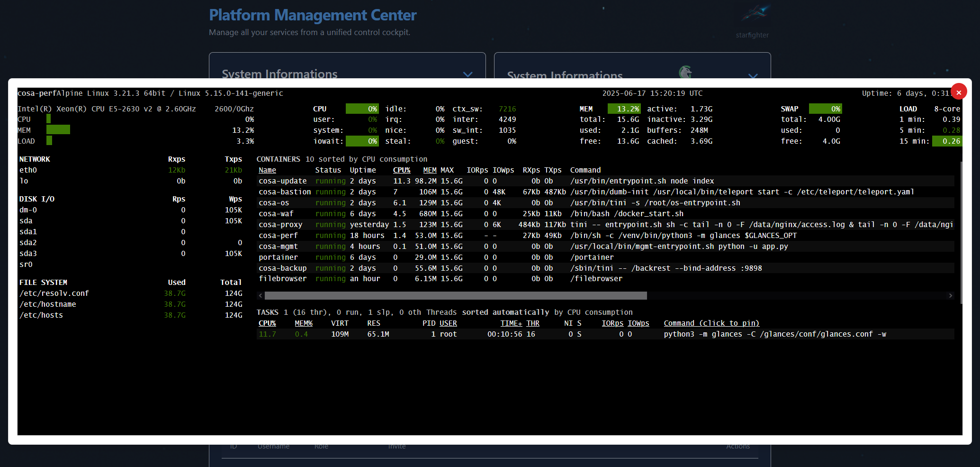This screenshot has width=980, height=467.
Task: Select the cosa-bastion container row
Action: tap(605, 192)
